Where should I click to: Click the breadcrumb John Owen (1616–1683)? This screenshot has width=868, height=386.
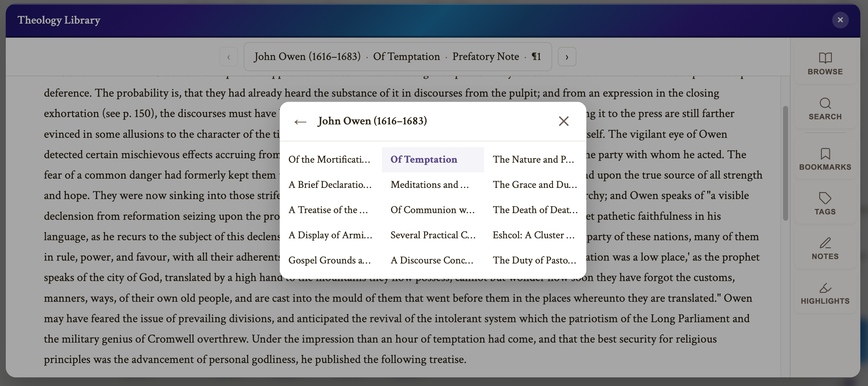click(307, 56)
